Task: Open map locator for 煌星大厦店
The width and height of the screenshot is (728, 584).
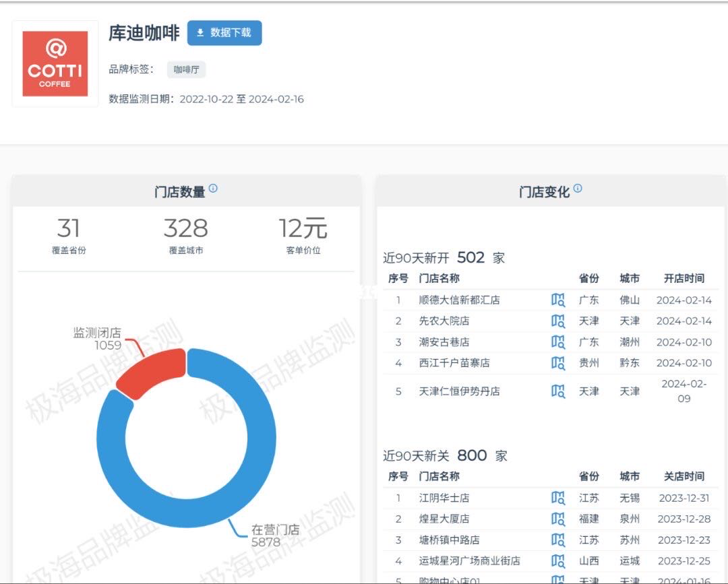Action: pos(558,519)
